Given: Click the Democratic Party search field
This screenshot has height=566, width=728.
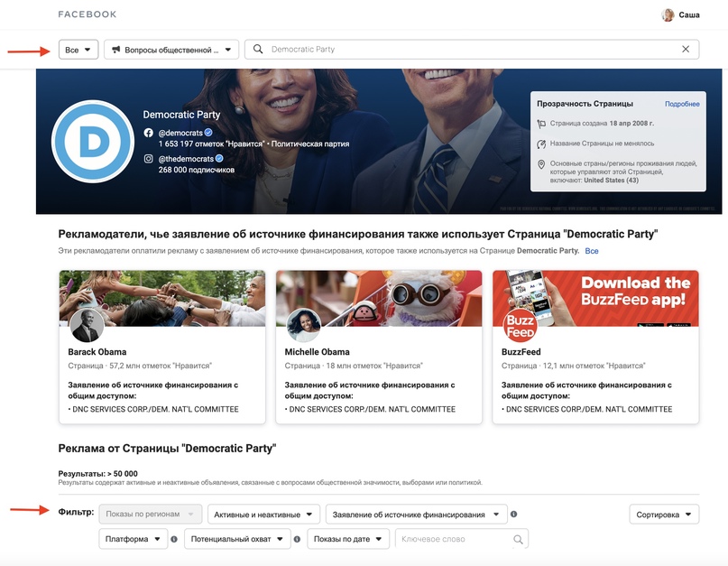Looking at the screenshot, I should click(472, 50).
